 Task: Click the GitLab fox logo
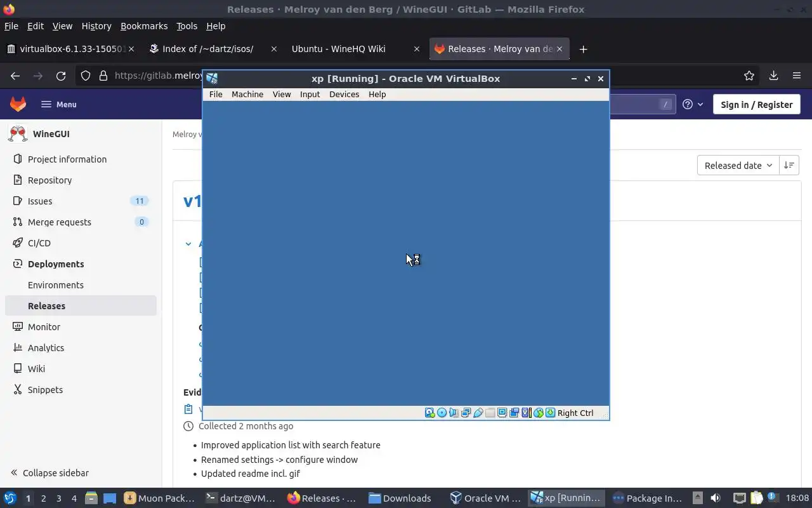coord(18,104)
